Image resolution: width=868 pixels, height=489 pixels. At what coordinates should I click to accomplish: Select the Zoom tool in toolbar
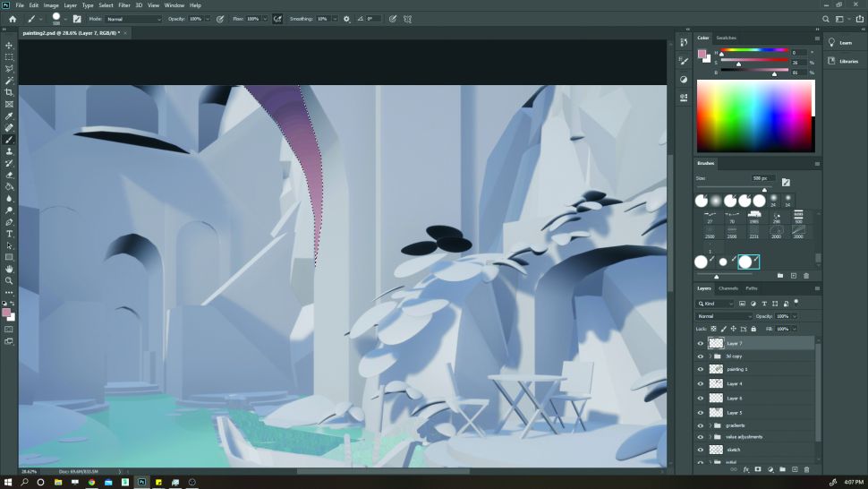[x=9, y=280]
